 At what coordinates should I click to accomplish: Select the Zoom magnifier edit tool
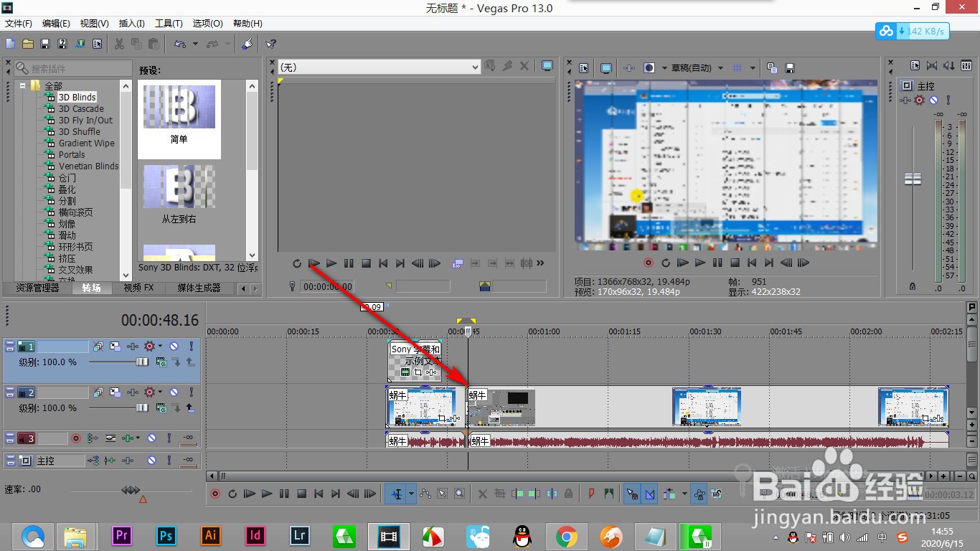(x=460, y=493)
